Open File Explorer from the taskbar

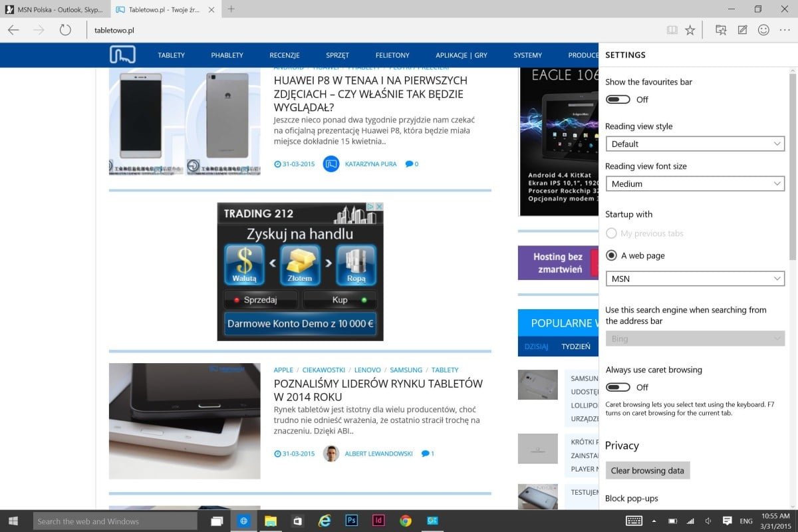tap(271, 521)
